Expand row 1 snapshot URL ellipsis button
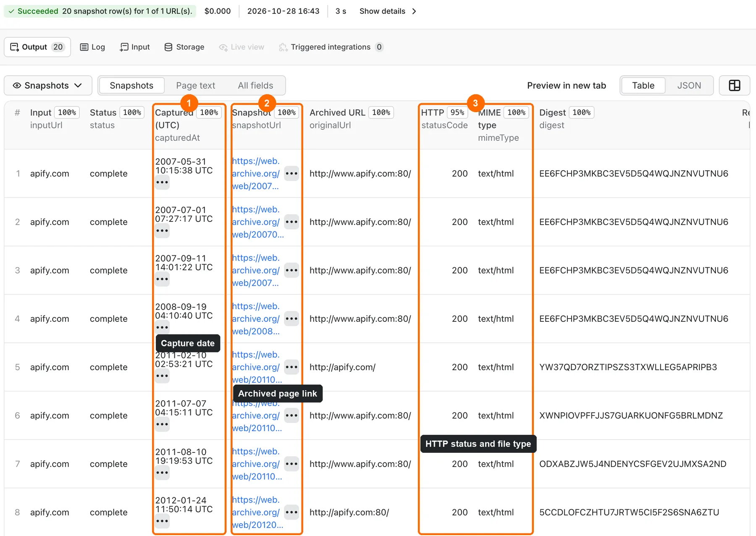Image resolution: width=756 pixels, height=536 pixels. 291,173
